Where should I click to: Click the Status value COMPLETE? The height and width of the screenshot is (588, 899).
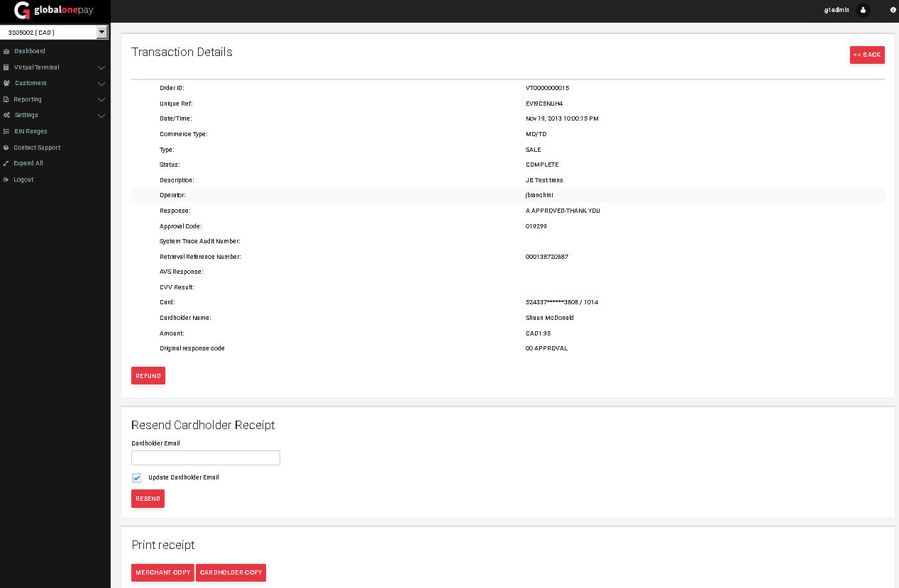point(542,165)
